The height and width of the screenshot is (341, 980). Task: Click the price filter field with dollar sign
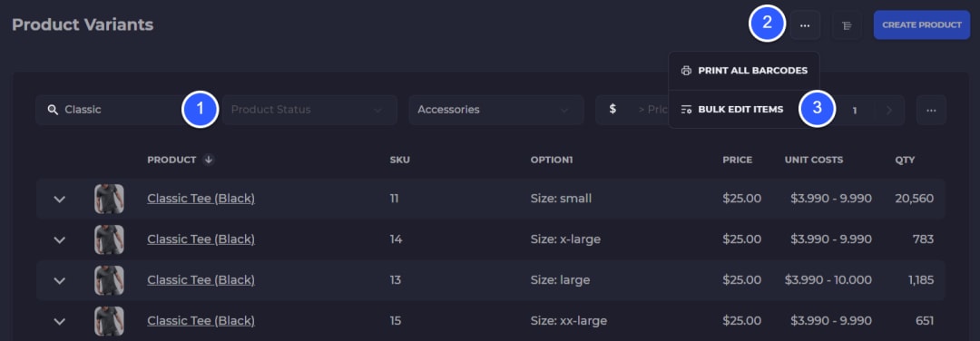(632, 110)
